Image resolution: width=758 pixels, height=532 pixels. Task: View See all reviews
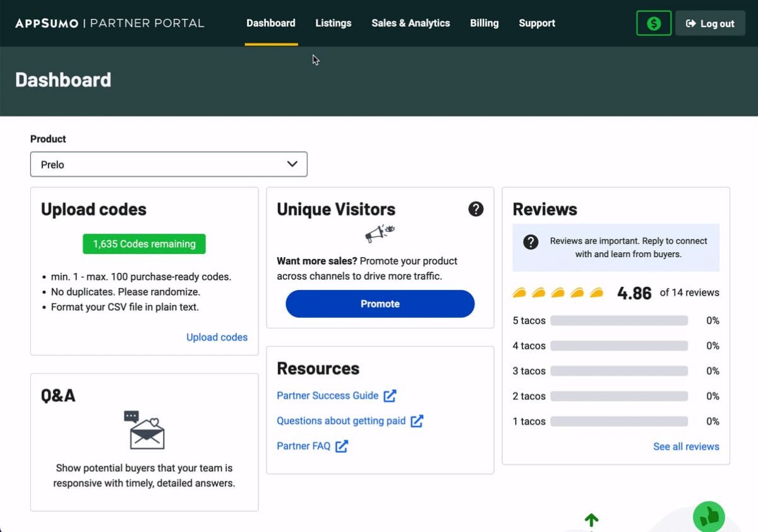coord(687,446)
